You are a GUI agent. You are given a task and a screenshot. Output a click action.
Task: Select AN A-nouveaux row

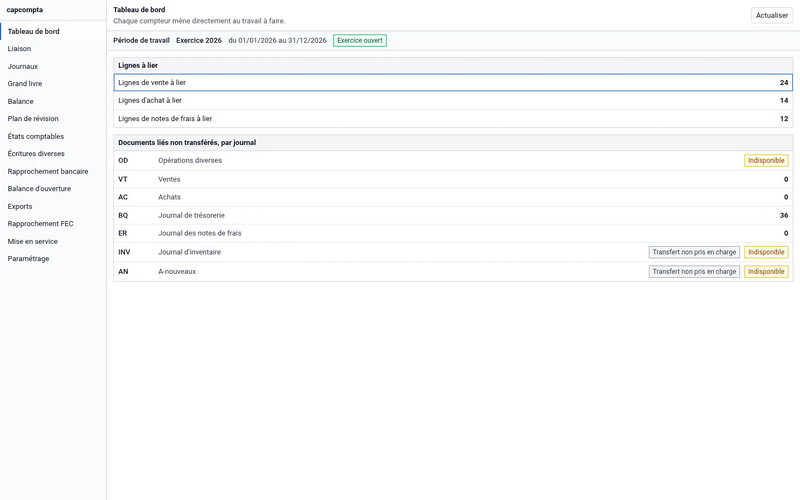point(453,271)
